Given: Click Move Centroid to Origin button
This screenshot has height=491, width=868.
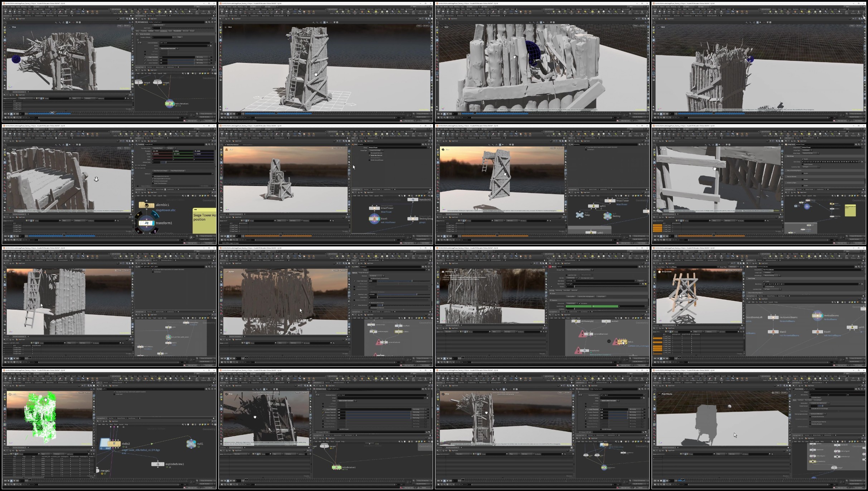Looking at the screenshot, I should pyautogui.click(x=161, y=171).
